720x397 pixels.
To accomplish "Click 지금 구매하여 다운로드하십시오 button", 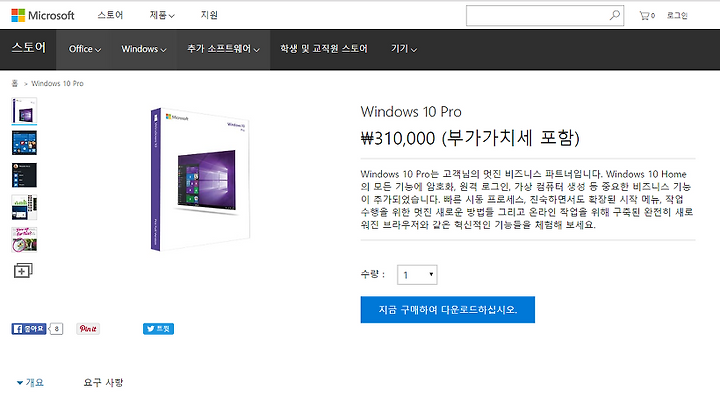I will (448, 310).
